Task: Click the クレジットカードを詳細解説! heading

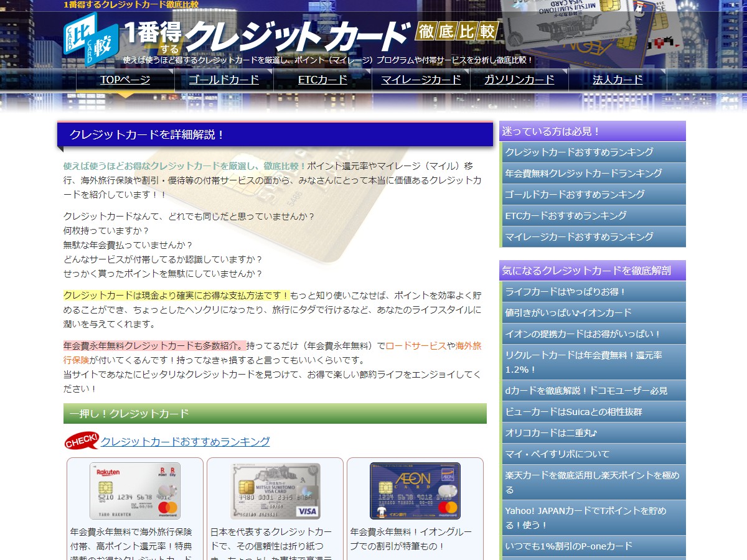Action: point(275,134)
